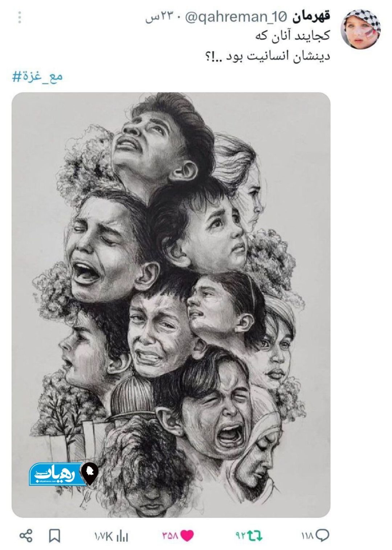Click the ۹۲ retweets count
The width and height of the screenshot is (392, 550).
coord(241,536)
